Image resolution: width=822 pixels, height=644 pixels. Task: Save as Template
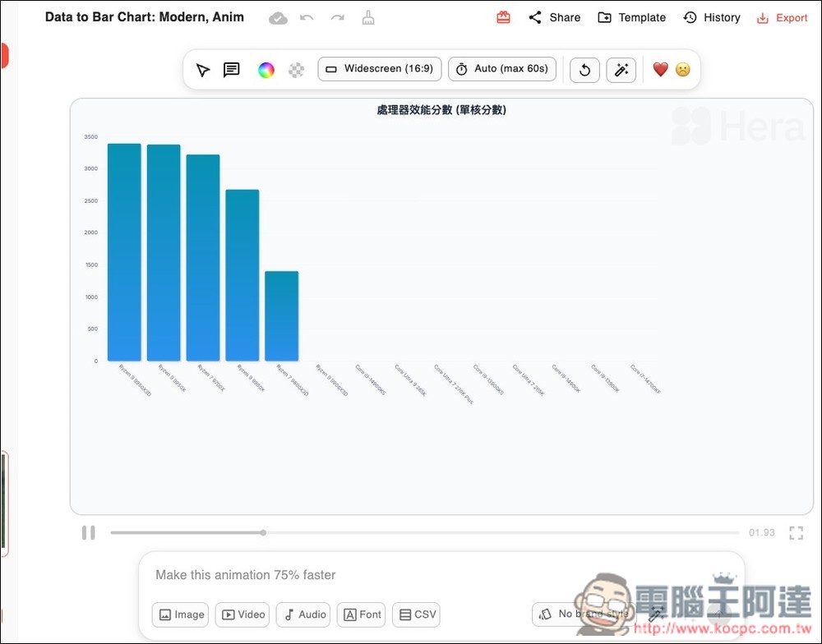(x=631, y=17)
